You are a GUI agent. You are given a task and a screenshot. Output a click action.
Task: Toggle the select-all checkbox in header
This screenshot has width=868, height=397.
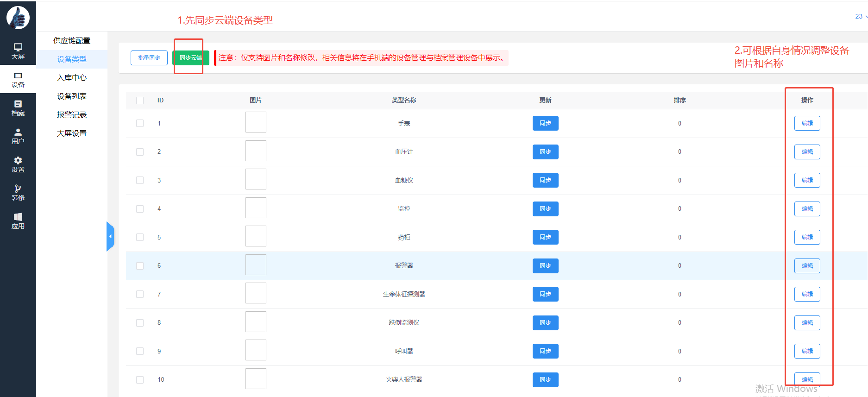pyautogui.click(x=140, y=100)
